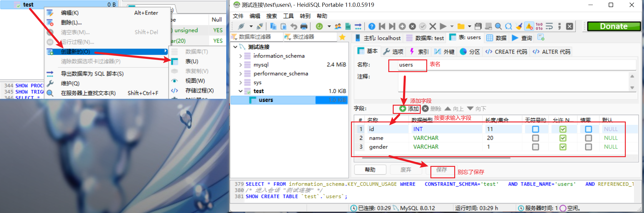Click the copy icon in HeidiSQL toolbar
Viewport: 644px width, 213px height.
[x=273, y=26]
